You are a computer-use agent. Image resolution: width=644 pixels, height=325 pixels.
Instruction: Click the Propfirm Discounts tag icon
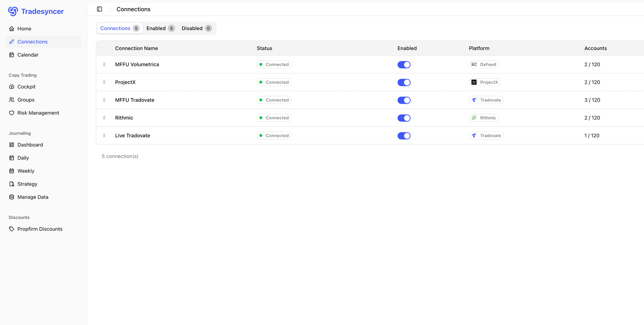[12, 229]
